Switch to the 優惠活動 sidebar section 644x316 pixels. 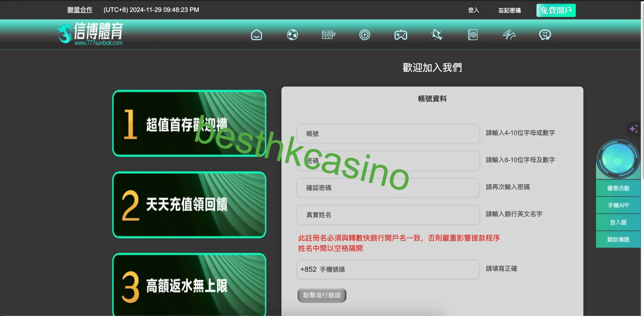click(618, 188)
